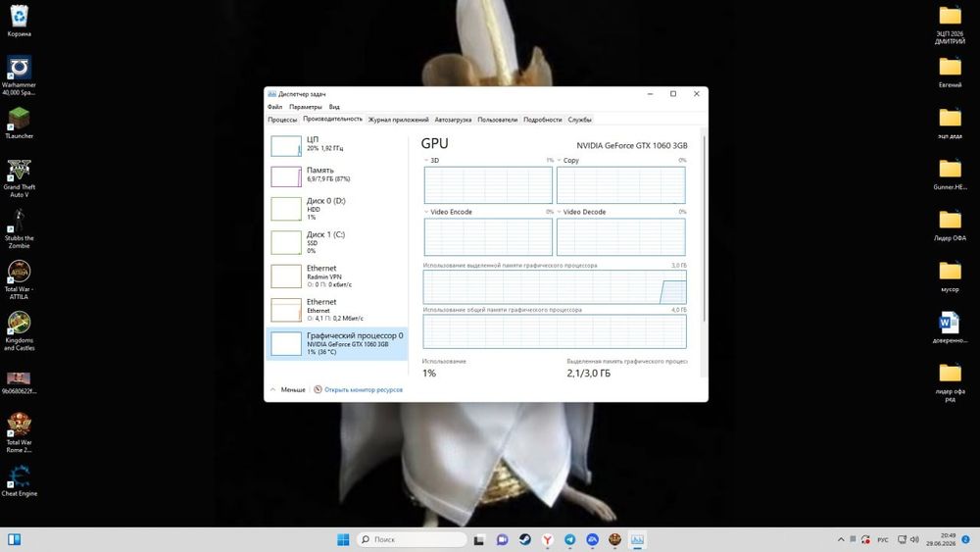Switch the РУС input language
The image size is (980, 552).
pos(883,539)
